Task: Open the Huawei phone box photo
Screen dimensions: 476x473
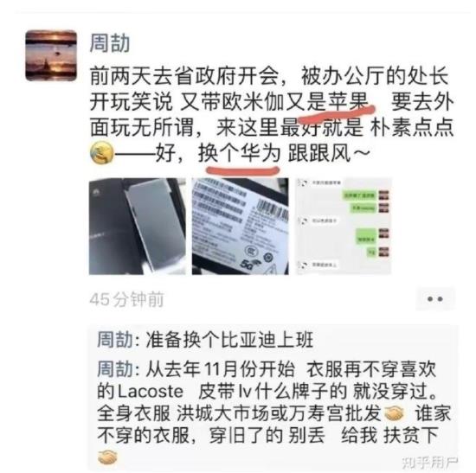Action: click(x=138, y=227)
